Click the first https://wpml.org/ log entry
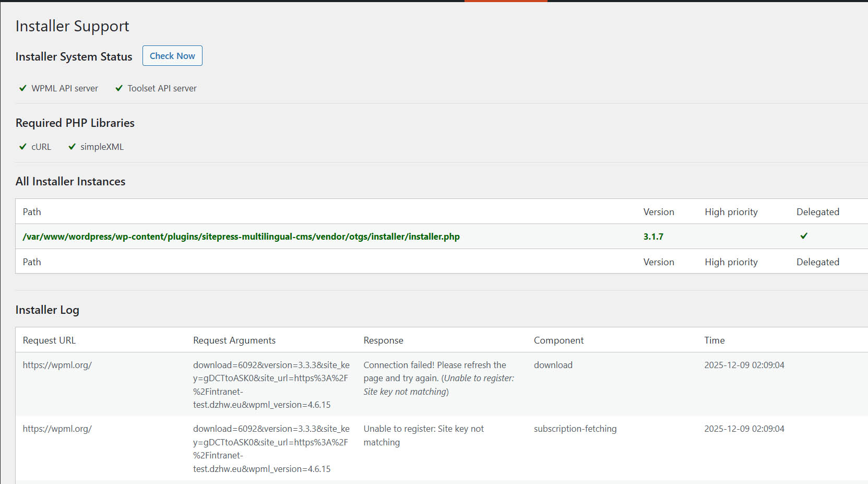868x484 pixels. (x=57, y=365)
